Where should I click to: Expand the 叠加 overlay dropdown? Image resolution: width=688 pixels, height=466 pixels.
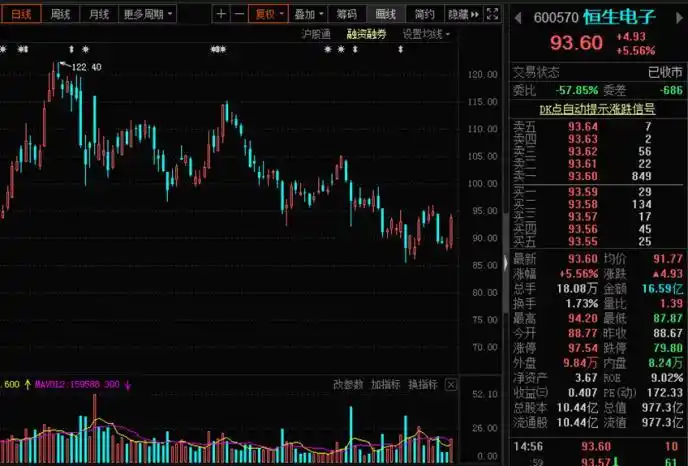click(x=308, y=14)
